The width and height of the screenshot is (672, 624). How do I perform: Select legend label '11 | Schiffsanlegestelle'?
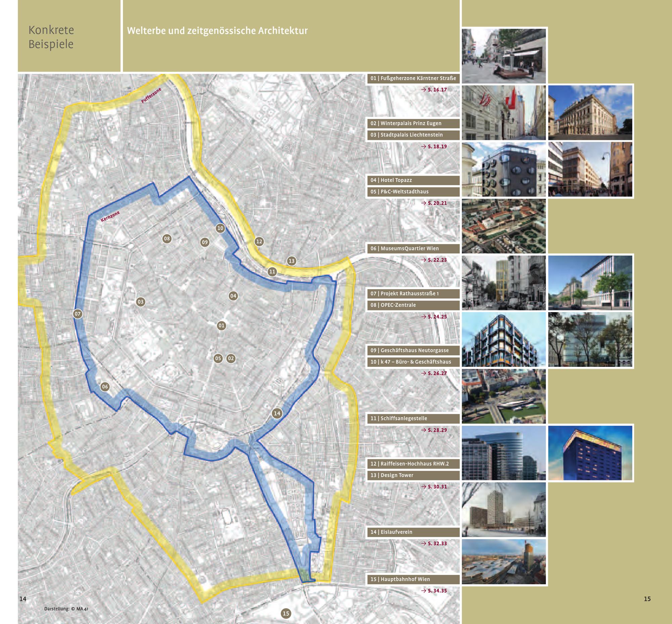pyautogui.click(x=413, y=418)
